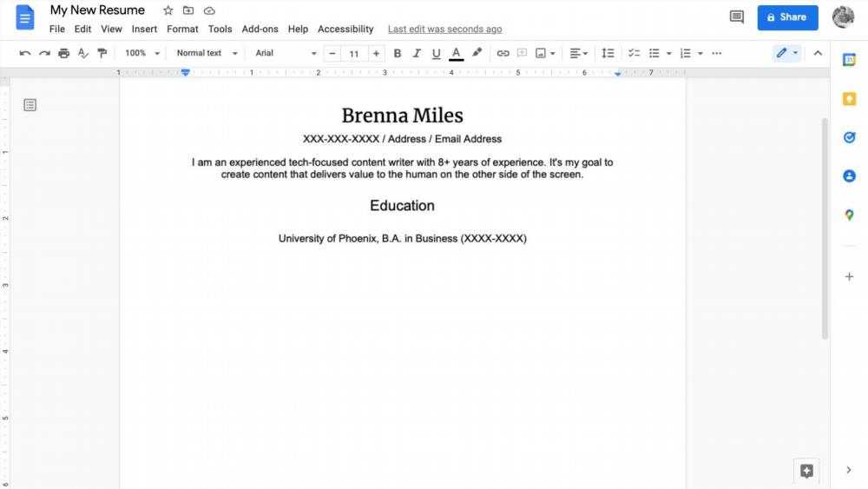Undo the last action
This screenshot has height=489, width=868.
pyautogui.click(x=25, y=53)
